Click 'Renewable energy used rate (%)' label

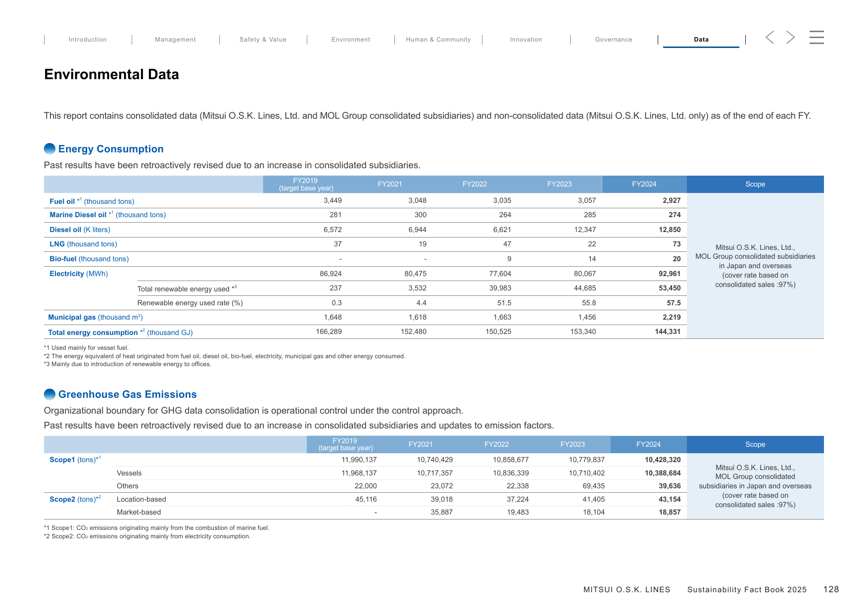click(190, 303)
